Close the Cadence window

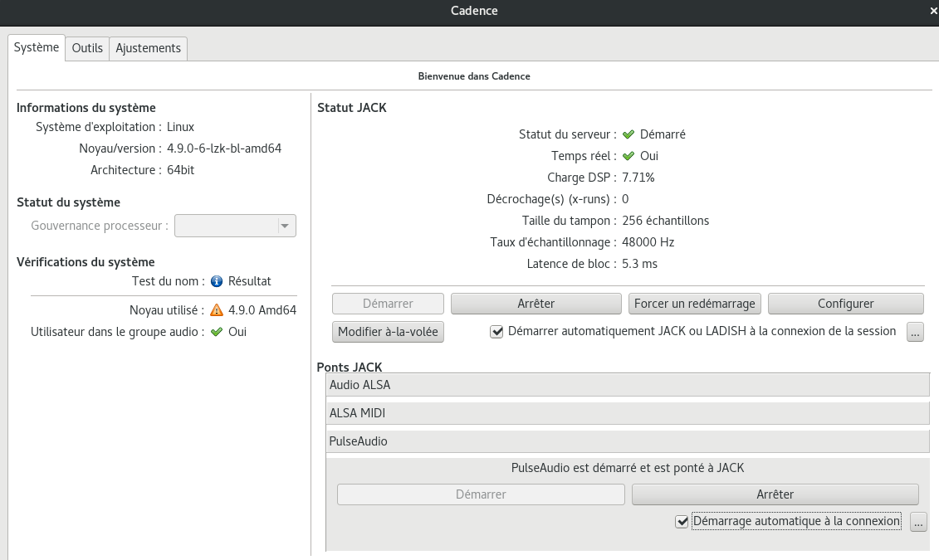click(933, 11)
